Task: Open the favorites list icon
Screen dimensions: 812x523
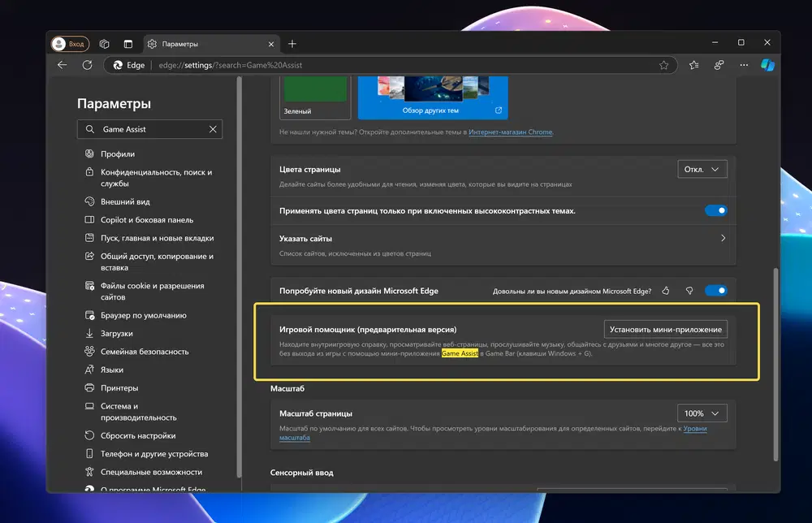Action: click(x=694, y=65)
